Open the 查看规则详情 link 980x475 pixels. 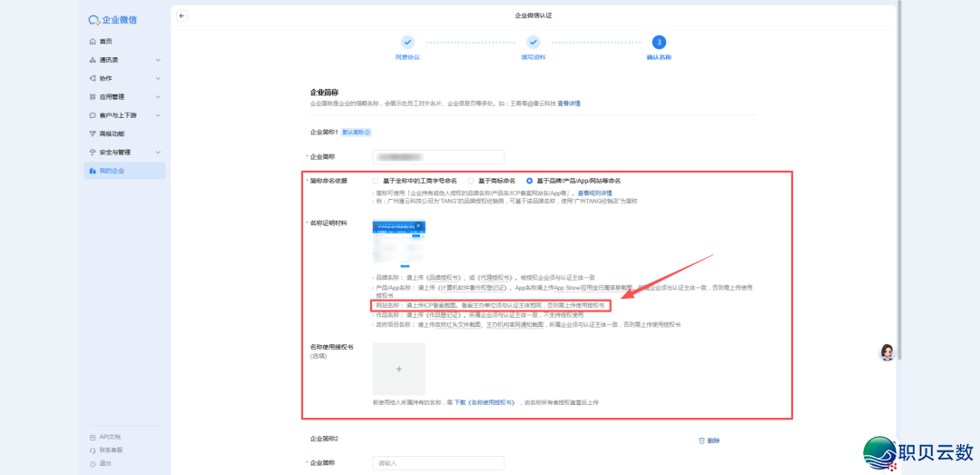tap(594, 193)
